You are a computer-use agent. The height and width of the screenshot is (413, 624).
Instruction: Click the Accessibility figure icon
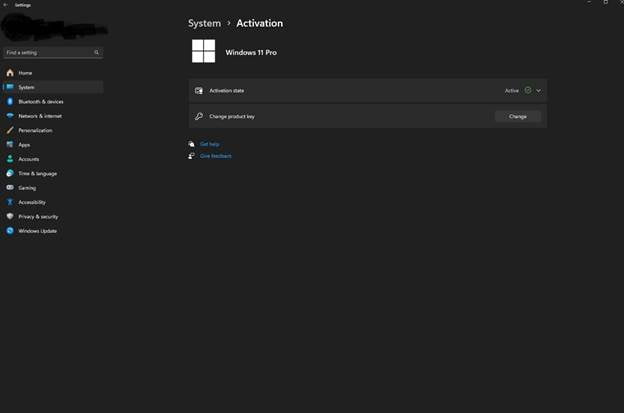click(x=10, y=202)
